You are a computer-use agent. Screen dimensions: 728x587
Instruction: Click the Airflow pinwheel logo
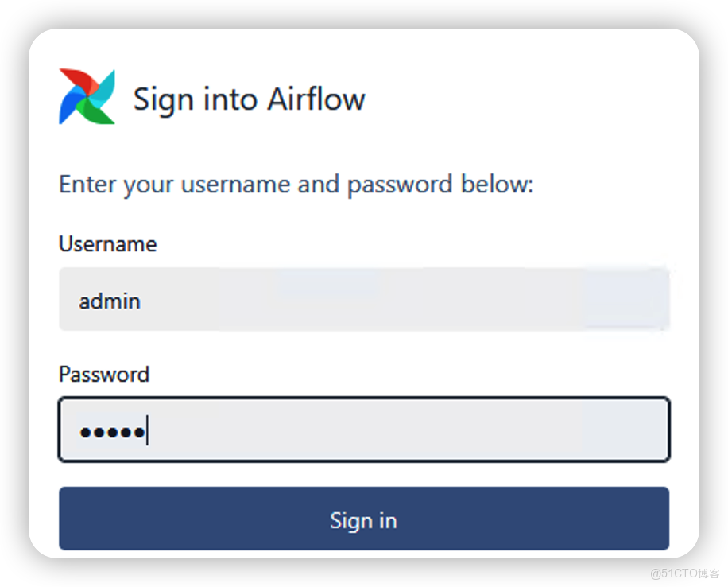click(x=87, y=97)
